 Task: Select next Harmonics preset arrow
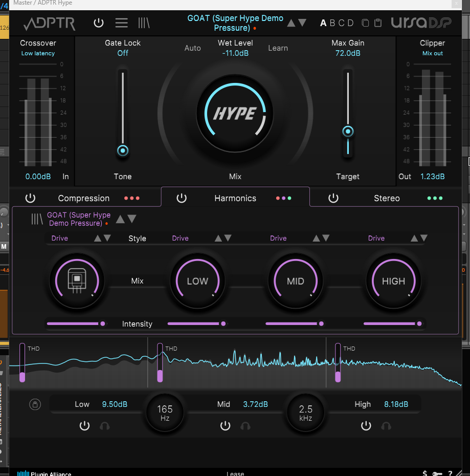[131, 219]
